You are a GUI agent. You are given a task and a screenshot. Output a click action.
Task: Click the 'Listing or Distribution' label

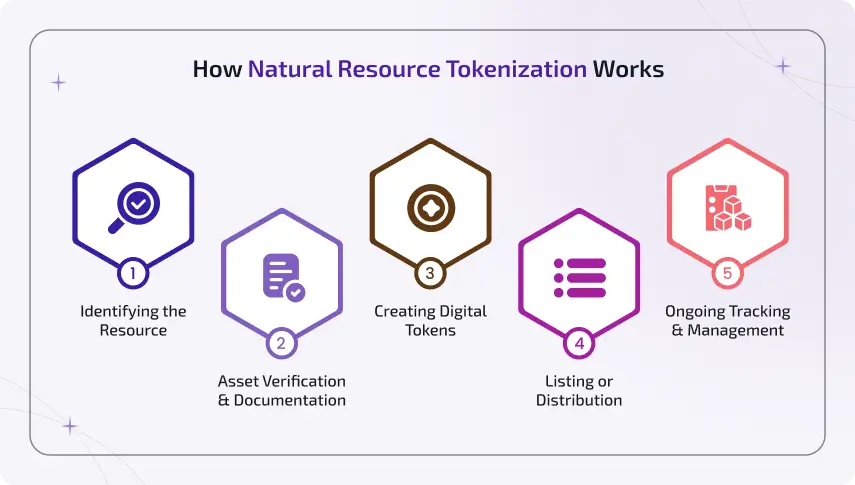[x=579, y=390]
